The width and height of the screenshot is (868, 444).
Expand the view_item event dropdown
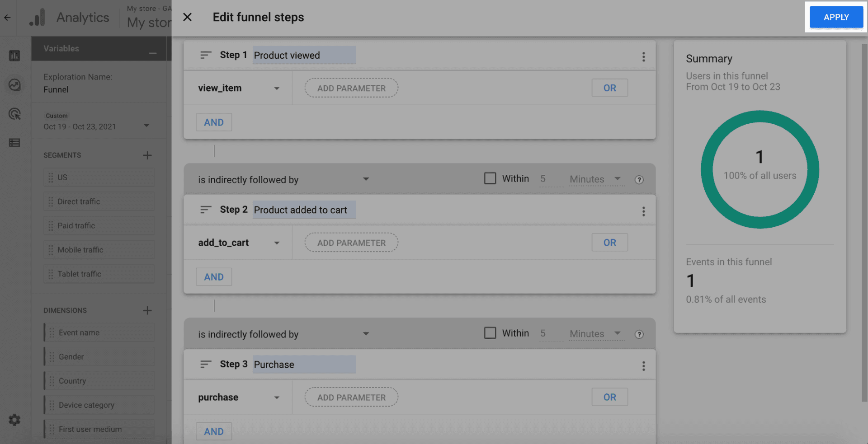click(x=277, y=89)
